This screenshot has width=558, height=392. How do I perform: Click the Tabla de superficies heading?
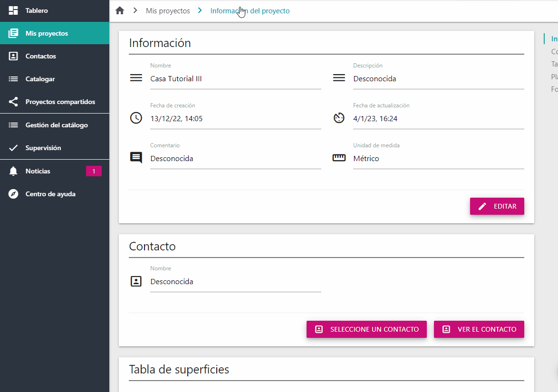(x=179, y=370)
